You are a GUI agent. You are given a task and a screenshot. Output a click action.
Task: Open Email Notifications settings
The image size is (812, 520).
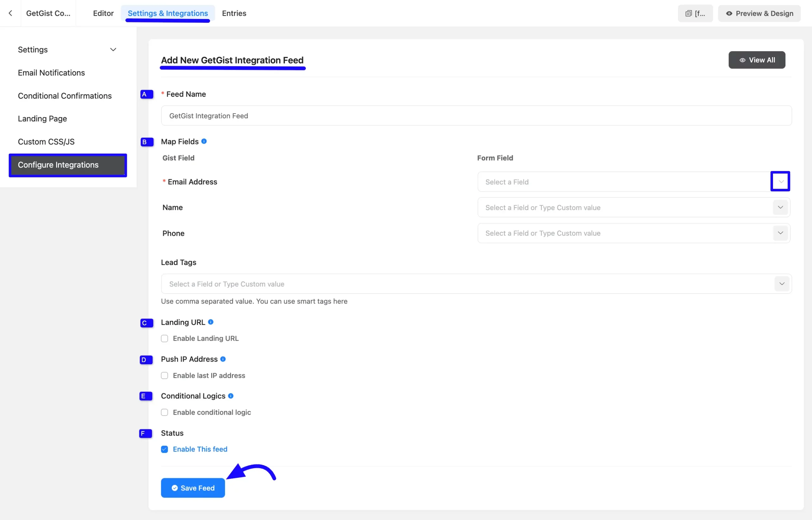point(51,73)
